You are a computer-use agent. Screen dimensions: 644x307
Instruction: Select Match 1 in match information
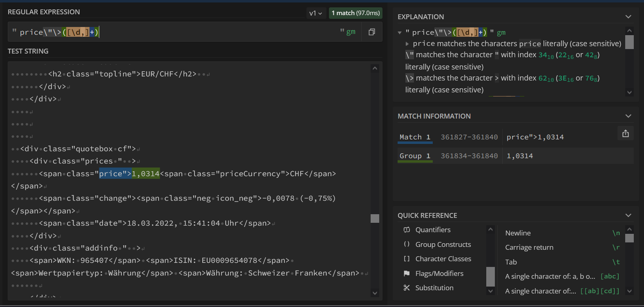click(x=415, y=137)
